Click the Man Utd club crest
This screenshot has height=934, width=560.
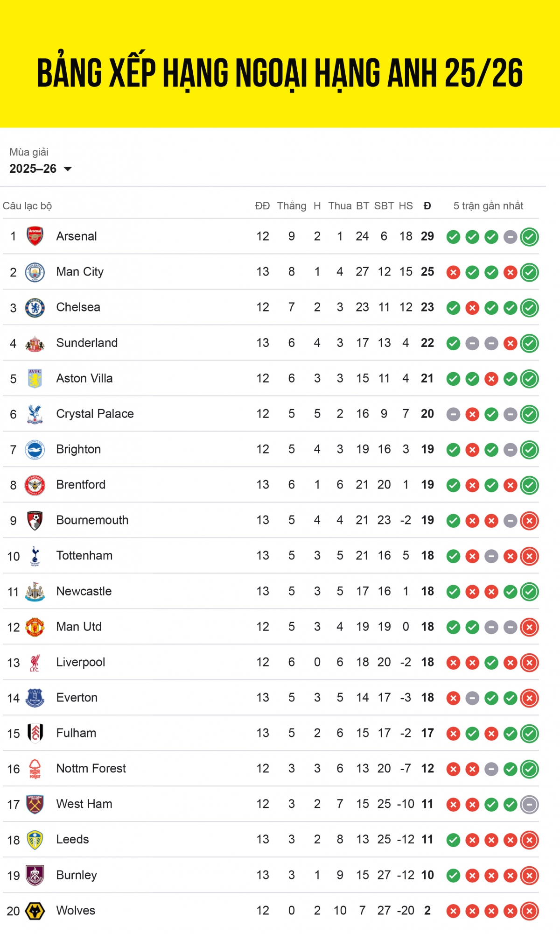tap(35, 627)
